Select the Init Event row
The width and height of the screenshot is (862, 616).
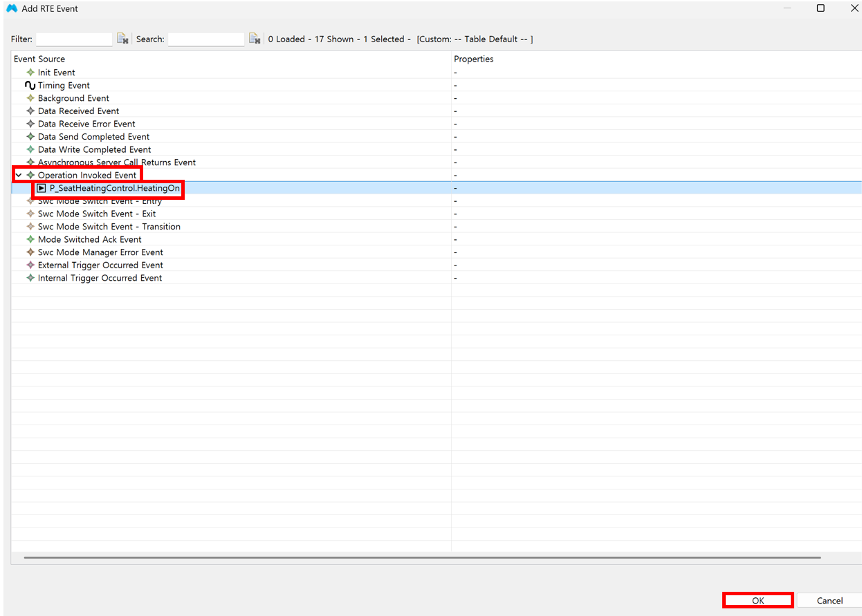pyautogui.click(x=437, y=73)
